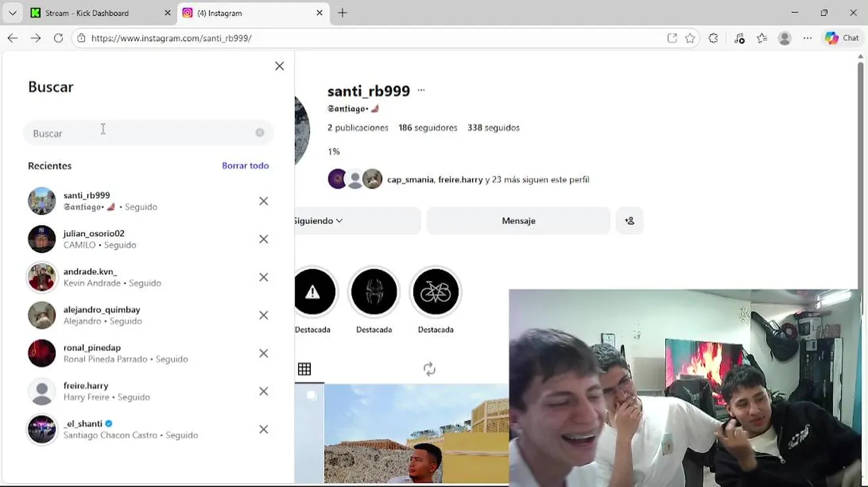Open the warning sign Destacada highlight

tap(312, 292)
